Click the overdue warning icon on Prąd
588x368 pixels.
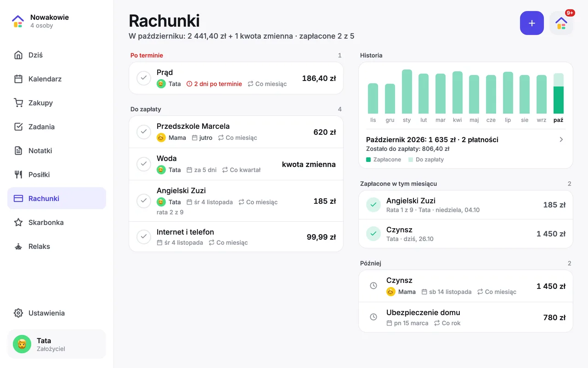[x=189, y=84]
